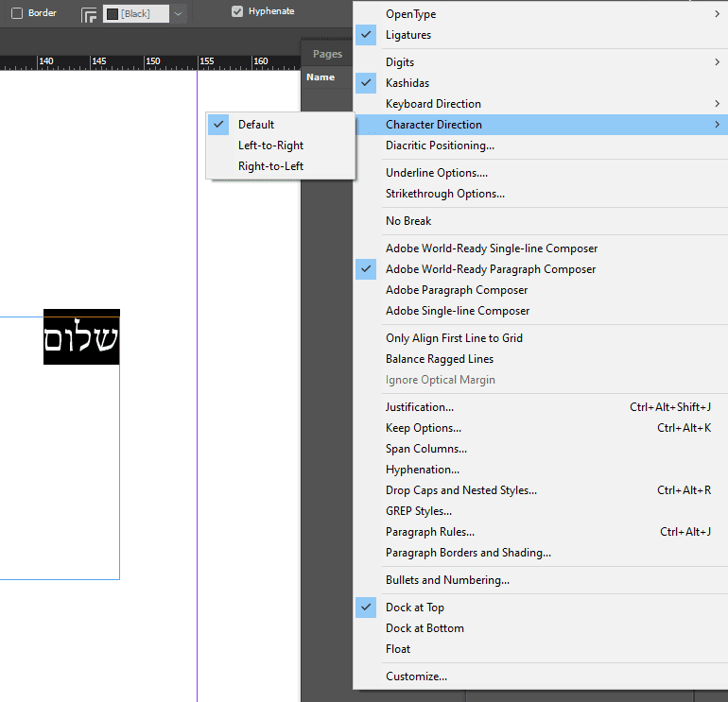Toggle the Kashidas option
Viewport: 728px width, 702px height.
541,83
